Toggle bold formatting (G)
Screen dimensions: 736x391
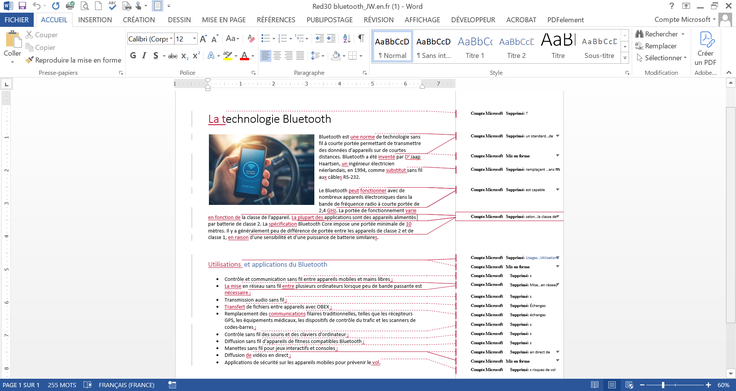pyautogui.click(x=133, y=56)
